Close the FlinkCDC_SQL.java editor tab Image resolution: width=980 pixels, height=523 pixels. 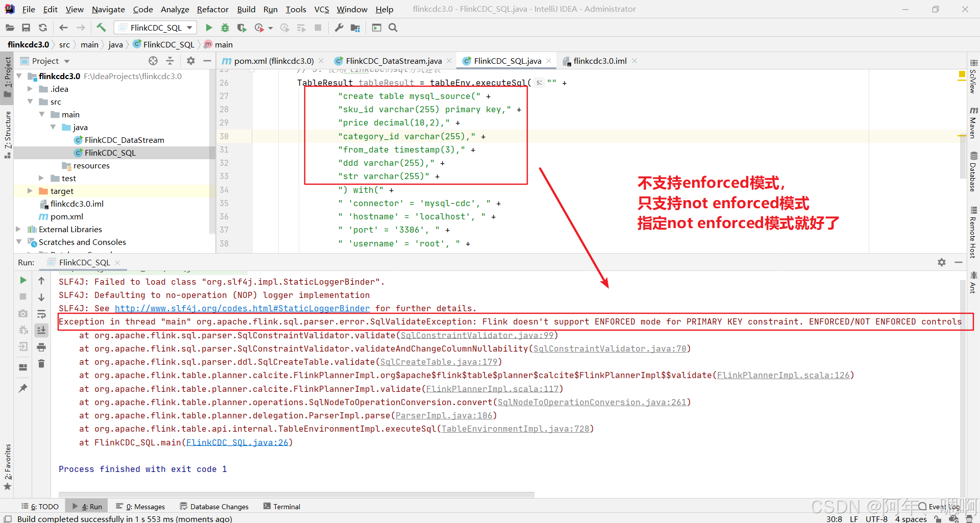click(x=549, y=61)
